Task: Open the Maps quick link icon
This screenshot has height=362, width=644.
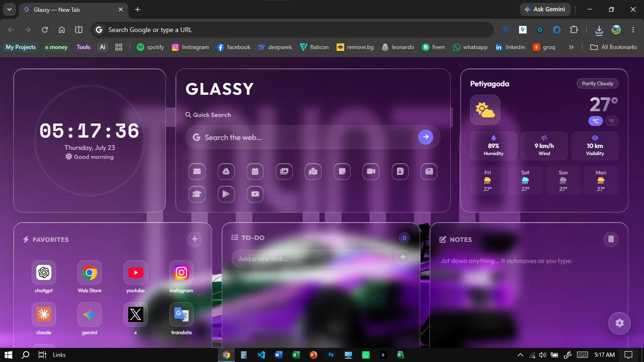Action: (313, 172)
